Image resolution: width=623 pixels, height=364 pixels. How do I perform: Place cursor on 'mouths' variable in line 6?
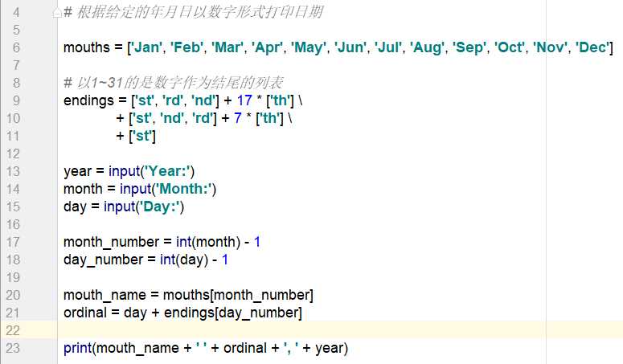pos(87,47)
